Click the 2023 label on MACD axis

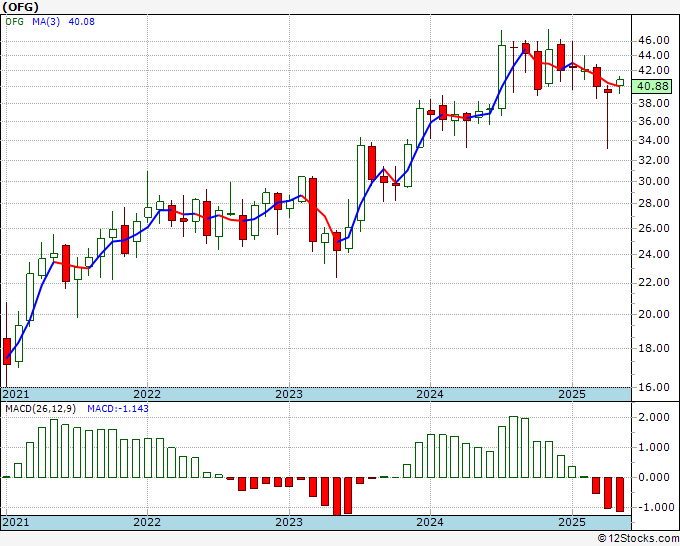(289, 522)
